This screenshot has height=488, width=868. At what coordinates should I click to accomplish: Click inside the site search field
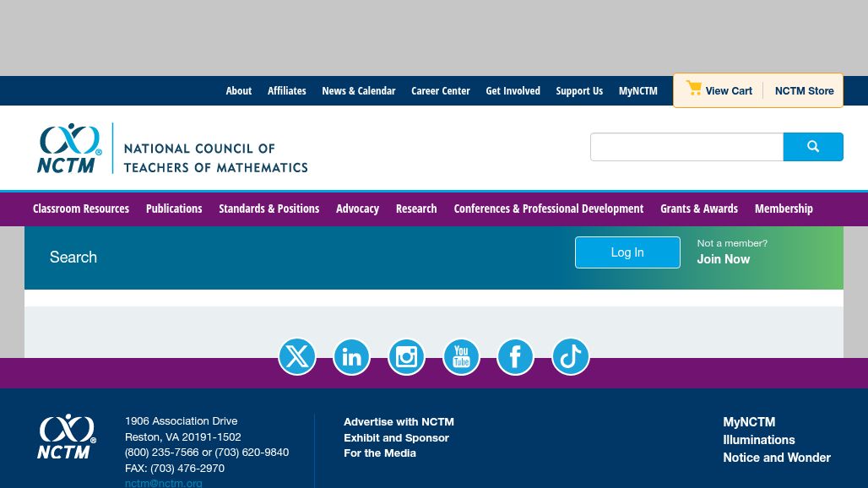click(x=686, y=147)
